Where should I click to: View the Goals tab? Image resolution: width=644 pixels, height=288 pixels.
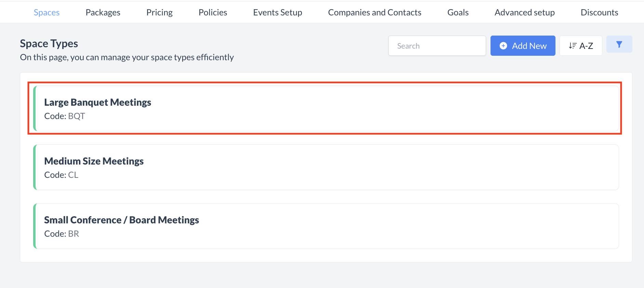click(x=458, y=12)
